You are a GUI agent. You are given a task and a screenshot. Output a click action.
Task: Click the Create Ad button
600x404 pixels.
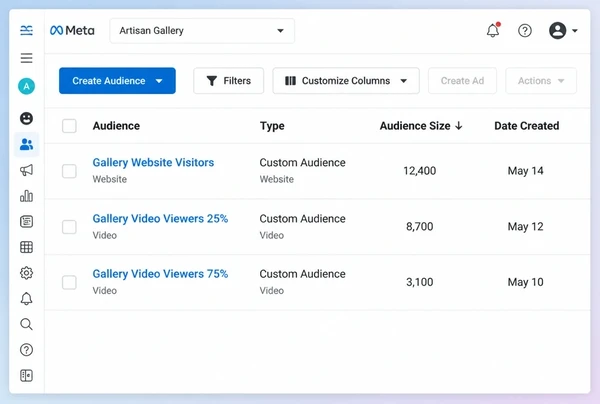pyautogui.click(x=462, y=81)
